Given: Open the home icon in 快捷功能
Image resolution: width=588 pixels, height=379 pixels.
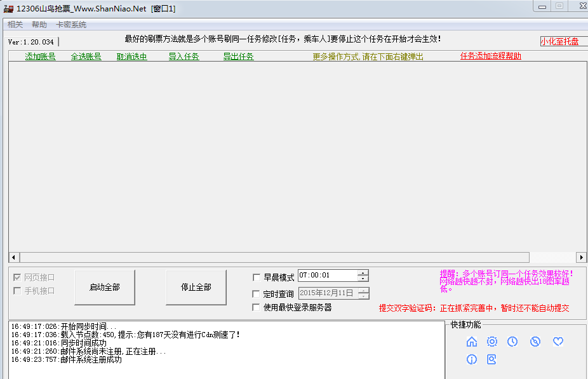Looking at the screenshot, I should point(472,342).
